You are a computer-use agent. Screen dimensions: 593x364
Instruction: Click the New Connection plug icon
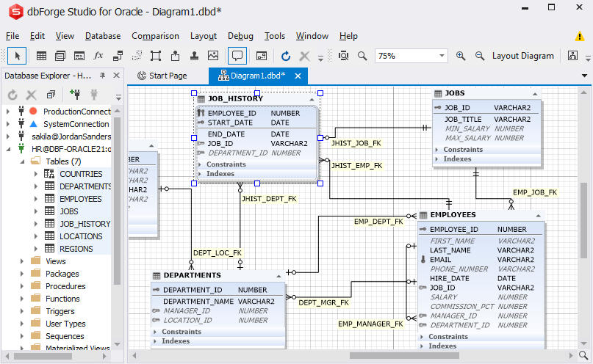click(x=75, y=95)
